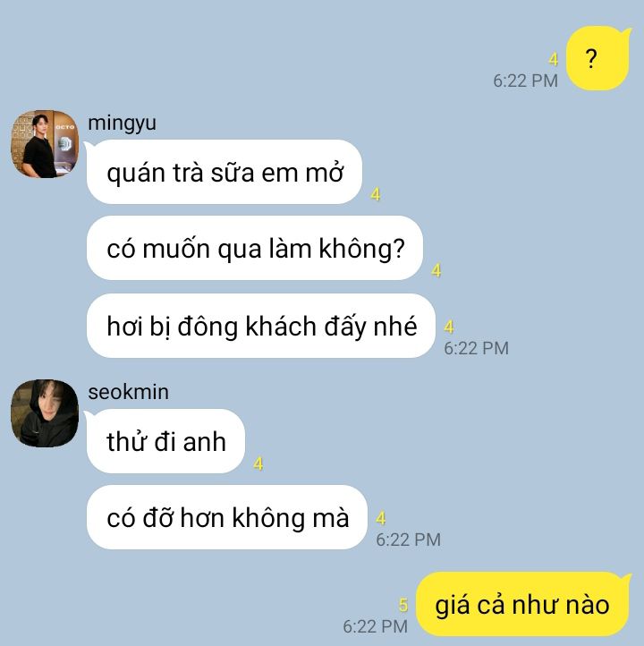Tap timestamp next to "hơi bị đông khách đấy nhé"
644x646 pixels.
click(x=476, y=348)
